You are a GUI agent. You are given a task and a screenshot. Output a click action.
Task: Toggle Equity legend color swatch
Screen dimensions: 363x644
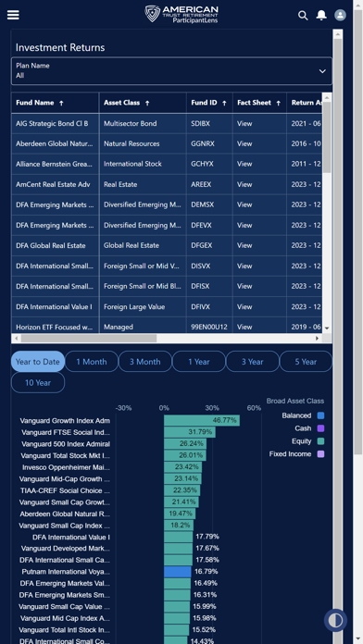click(x=320, y=441)
